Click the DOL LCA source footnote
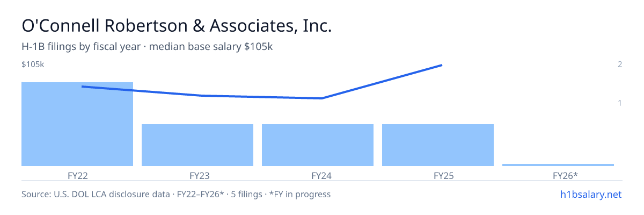The height and width of the screenshot is (215, 644). 176,194
